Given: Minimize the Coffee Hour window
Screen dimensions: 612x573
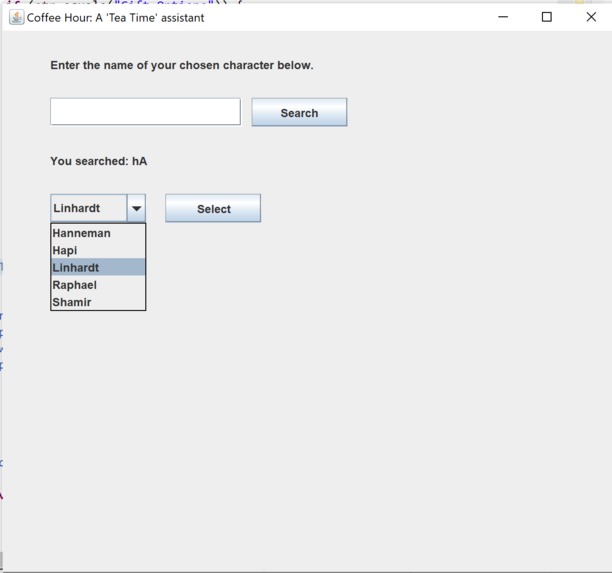Looking at the screenshot, I should tap(503, 17).
